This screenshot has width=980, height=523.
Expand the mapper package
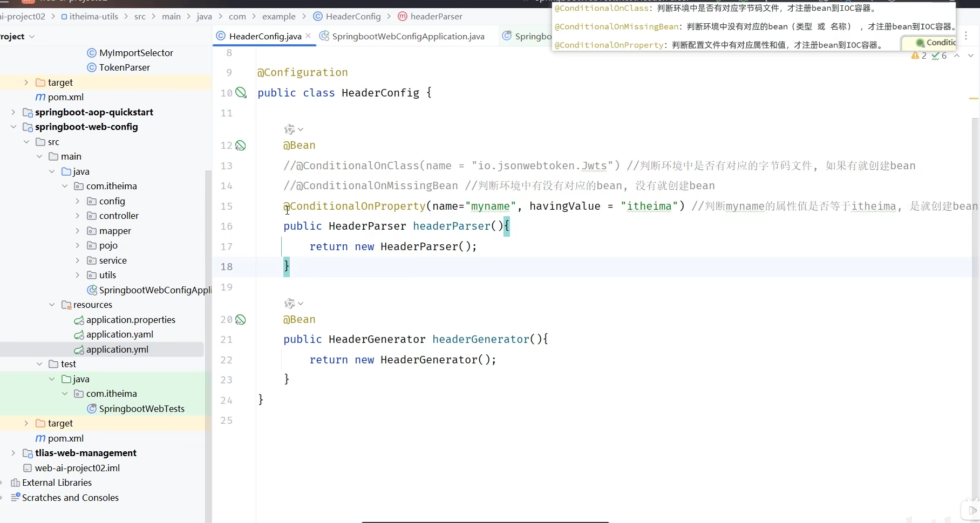tap(77, 231)
